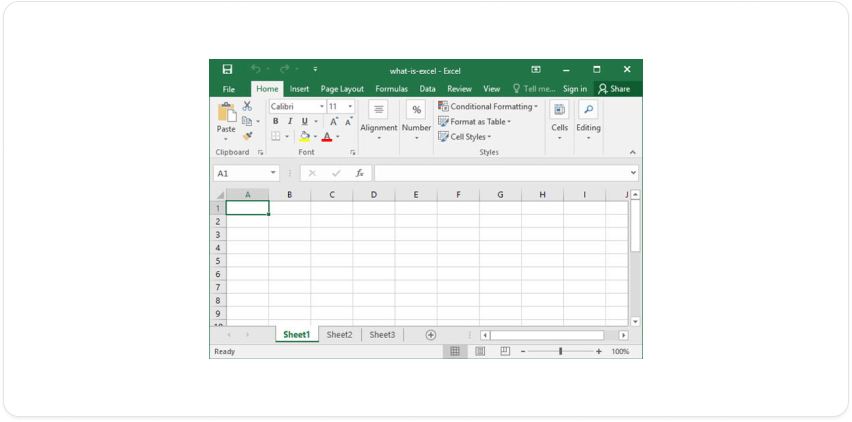Open Font Color dropdown arrow
The height and width of the screenshot is (422, 852).
pos(337,137)
